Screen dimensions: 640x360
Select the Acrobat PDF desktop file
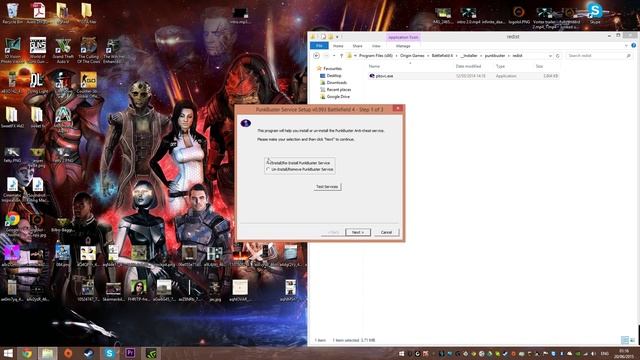pyautogui.click(x=38, y=13)
